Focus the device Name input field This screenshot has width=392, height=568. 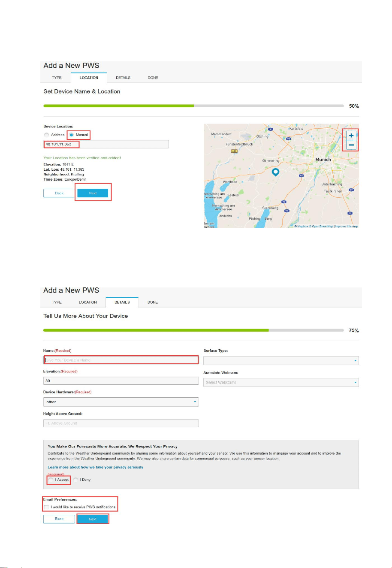coord(121,360)
